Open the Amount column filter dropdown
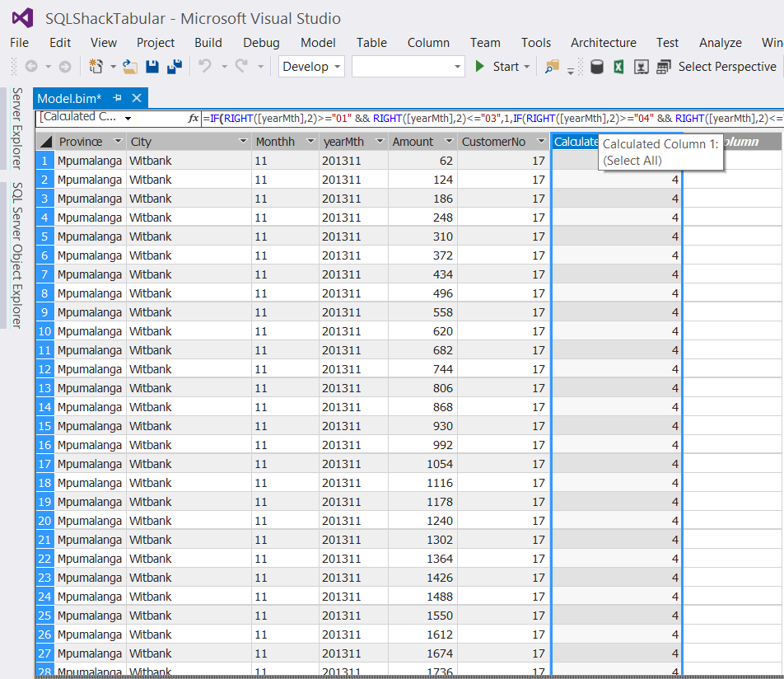The height and width of the screenshot is (679, 784). pos(449,142)
